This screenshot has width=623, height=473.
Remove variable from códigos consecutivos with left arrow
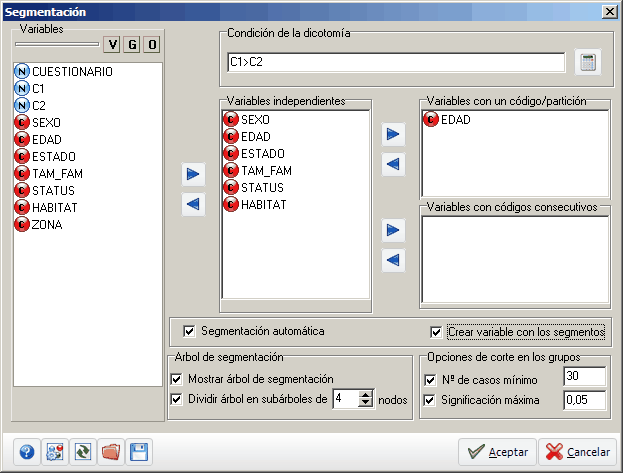click(x=393, y=260)
